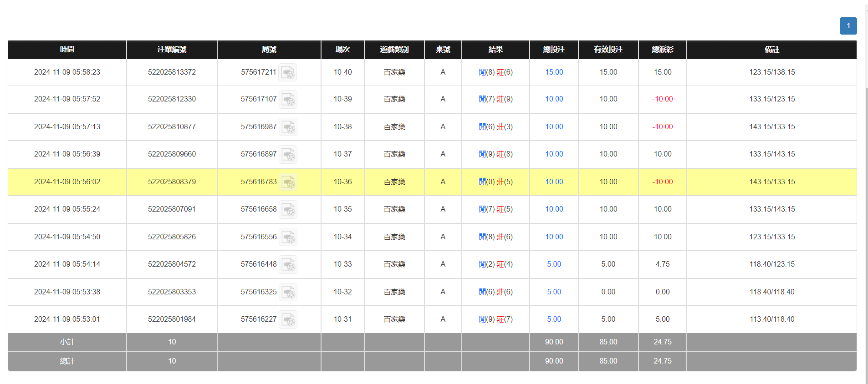Open video replay icon for round 575616556
This screenshot has width=868, height=384.
[x=288, y=237]
